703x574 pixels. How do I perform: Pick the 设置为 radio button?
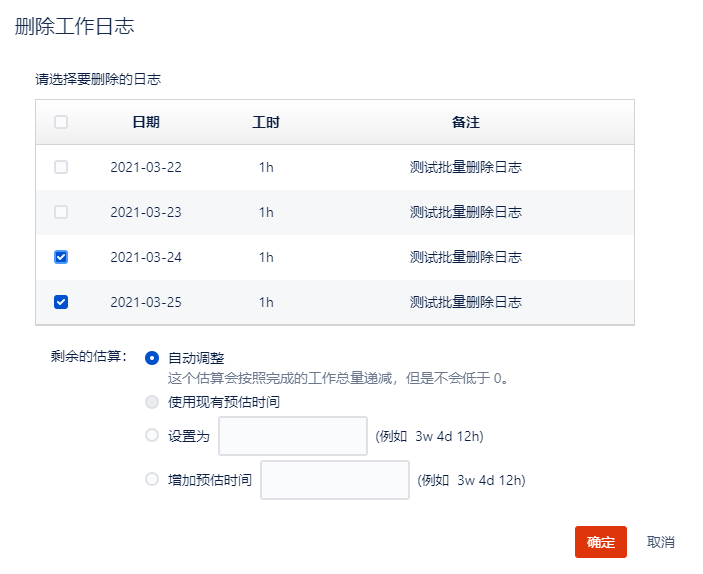point(152,435)
